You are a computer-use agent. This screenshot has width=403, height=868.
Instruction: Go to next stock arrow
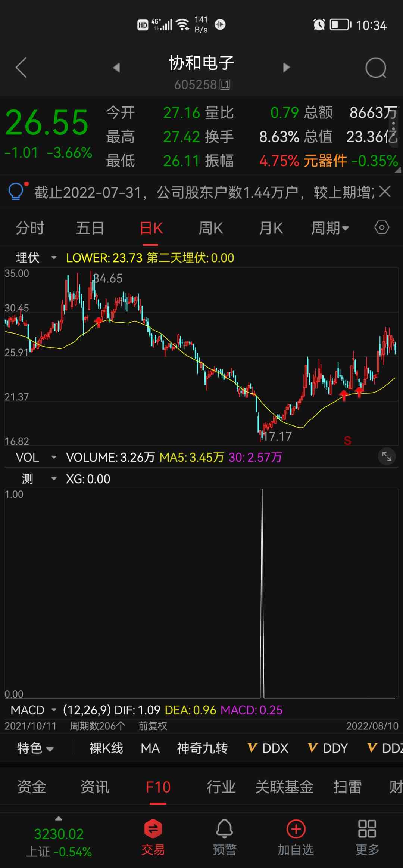(286, 68)
